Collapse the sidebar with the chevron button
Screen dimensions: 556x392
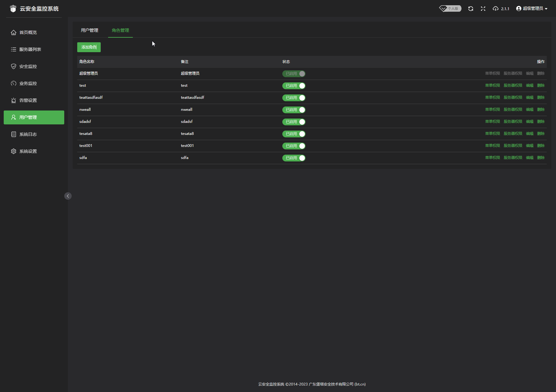coord(68,196)
